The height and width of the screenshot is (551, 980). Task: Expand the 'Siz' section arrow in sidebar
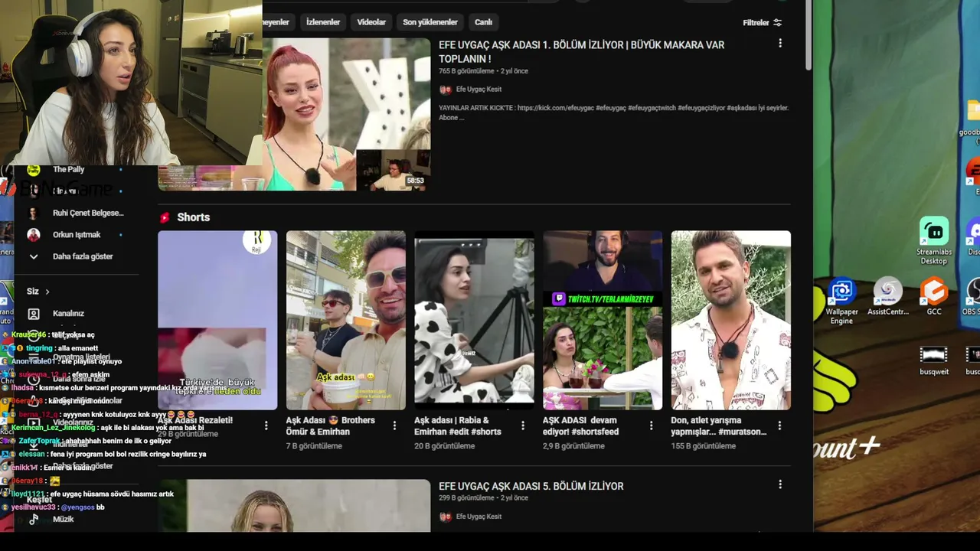click(x=47, y=292)
